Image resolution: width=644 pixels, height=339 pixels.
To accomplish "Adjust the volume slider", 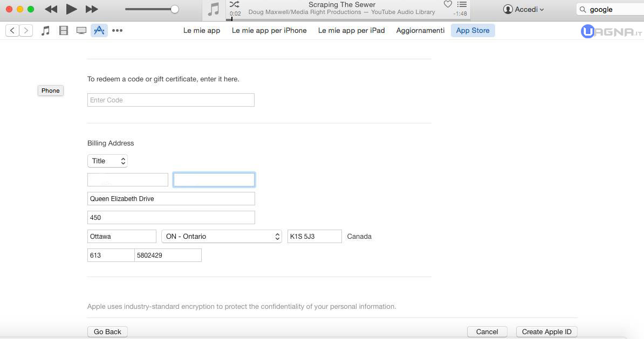I will [x=174, y=9].
